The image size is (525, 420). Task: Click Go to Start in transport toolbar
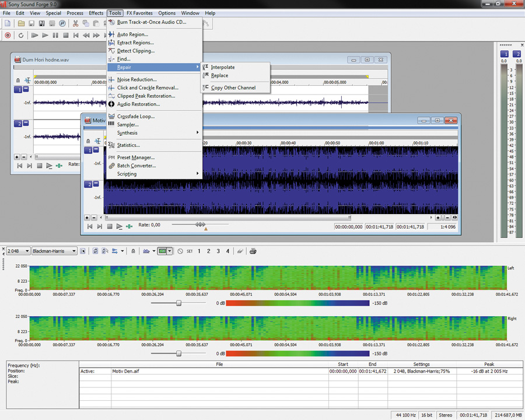coord(76,35)
